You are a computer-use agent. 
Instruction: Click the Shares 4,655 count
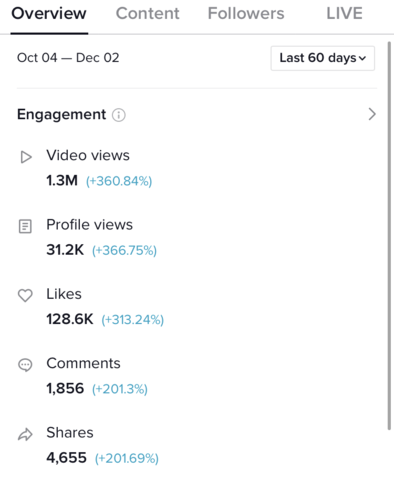tap(66, 458)
